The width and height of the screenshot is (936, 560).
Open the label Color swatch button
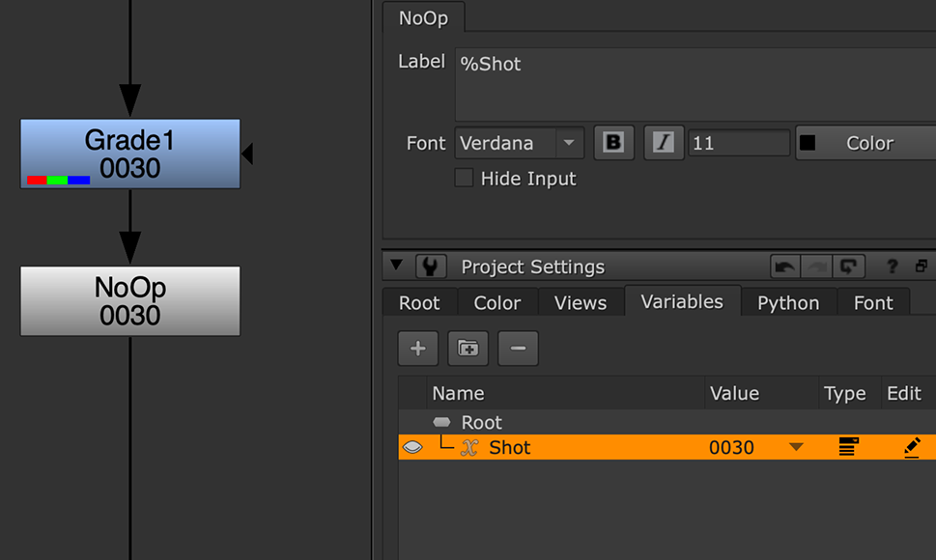[x=865, y=143]
